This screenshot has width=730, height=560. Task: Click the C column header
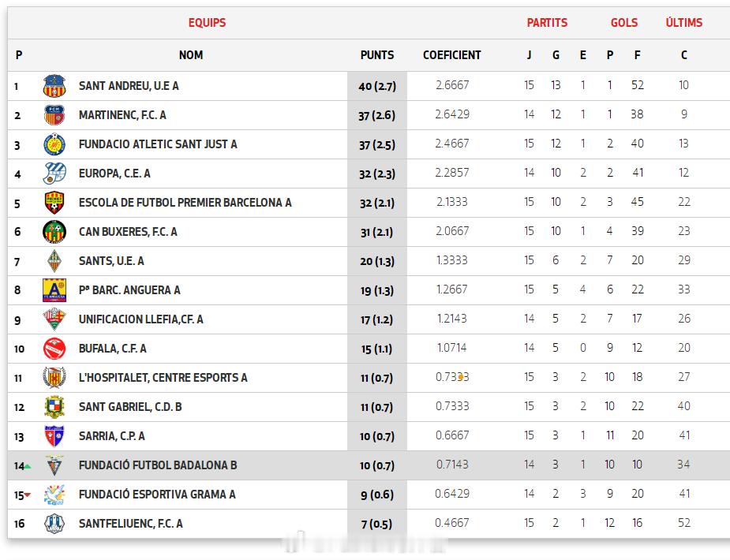tap(684, 55)
